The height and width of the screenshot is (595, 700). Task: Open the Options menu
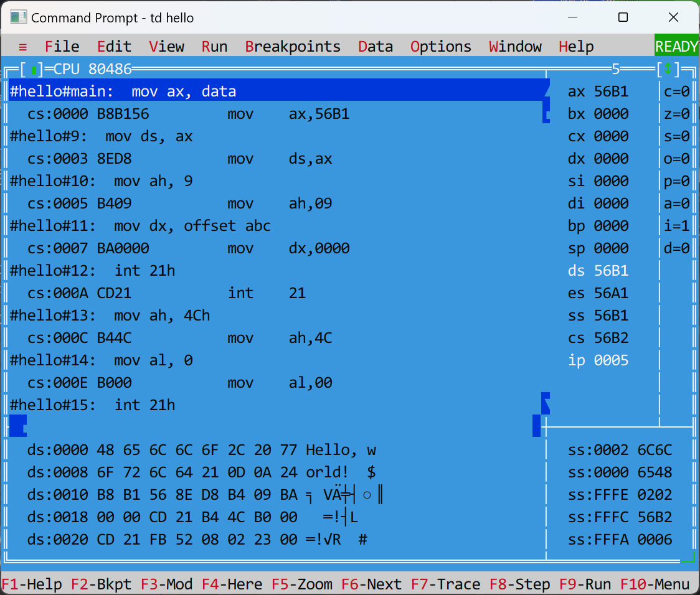tap(440, 47)
